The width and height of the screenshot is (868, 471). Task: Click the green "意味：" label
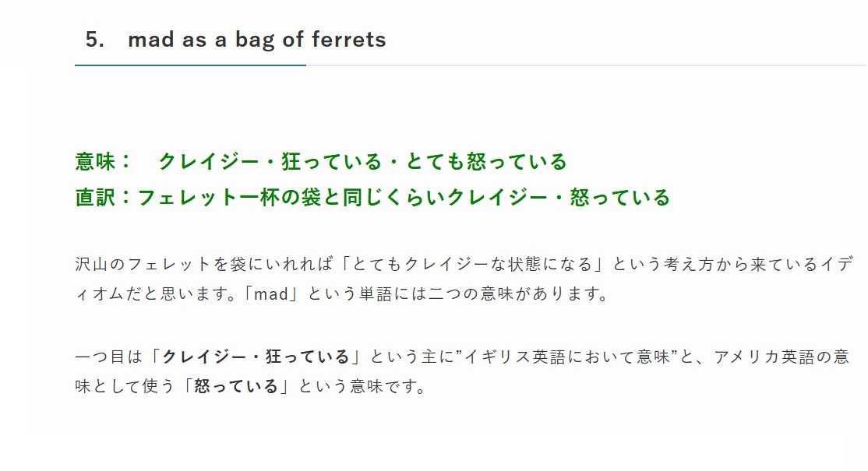point(104,161)
